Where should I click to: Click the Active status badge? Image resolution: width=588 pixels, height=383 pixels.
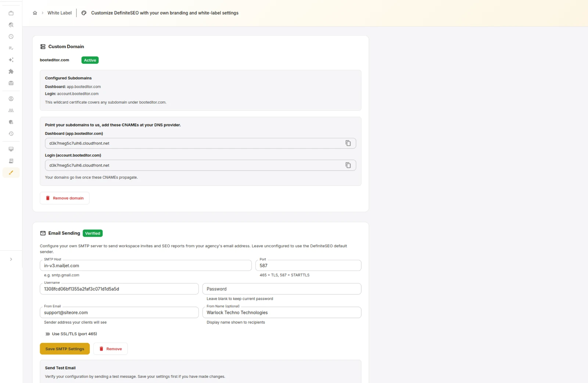pos(90,60)
